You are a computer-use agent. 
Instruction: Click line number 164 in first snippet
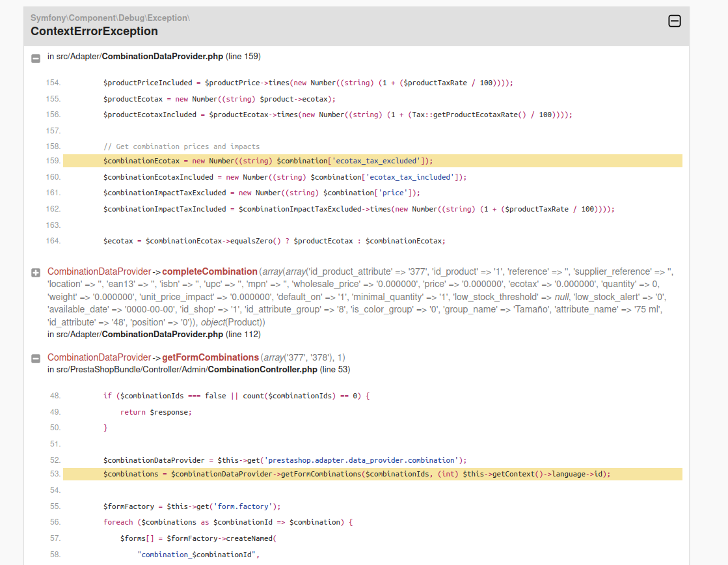(x=53, y=241)
